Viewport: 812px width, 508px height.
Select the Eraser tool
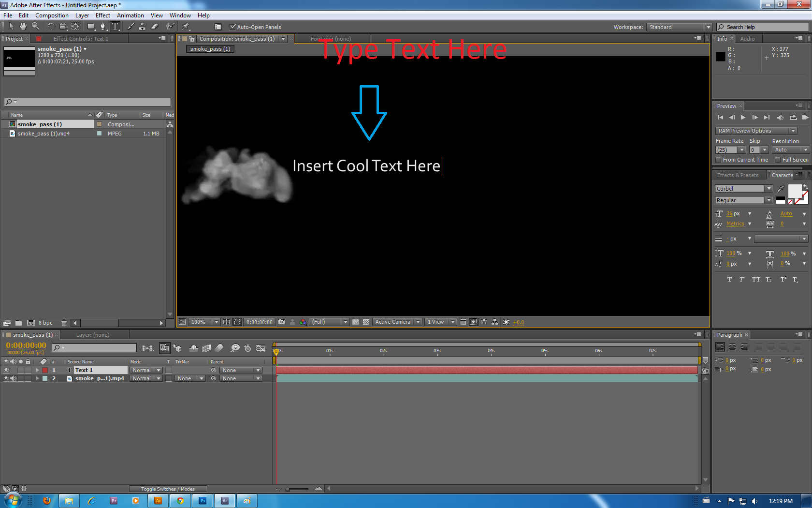coord(155,26)
